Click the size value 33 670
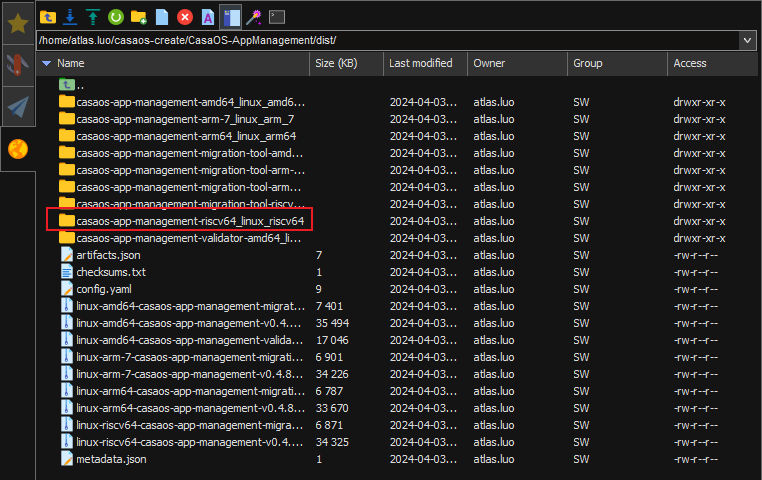 332,409
